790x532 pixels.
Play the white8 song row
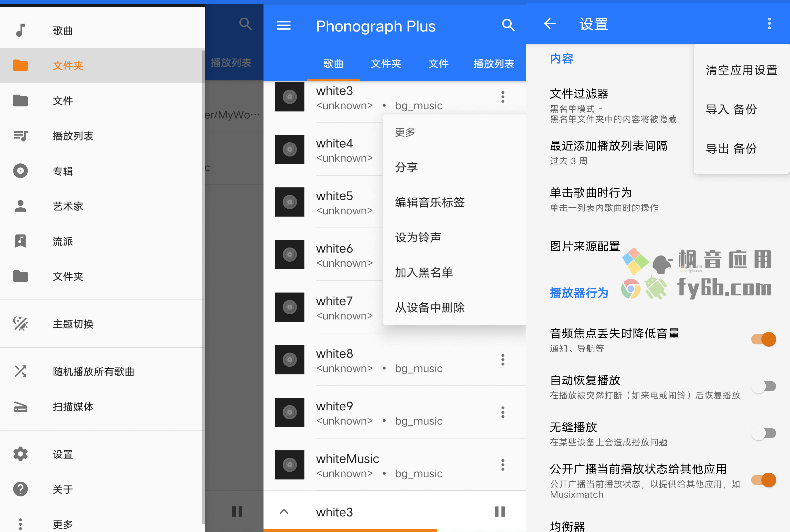[x=395, y=360]
